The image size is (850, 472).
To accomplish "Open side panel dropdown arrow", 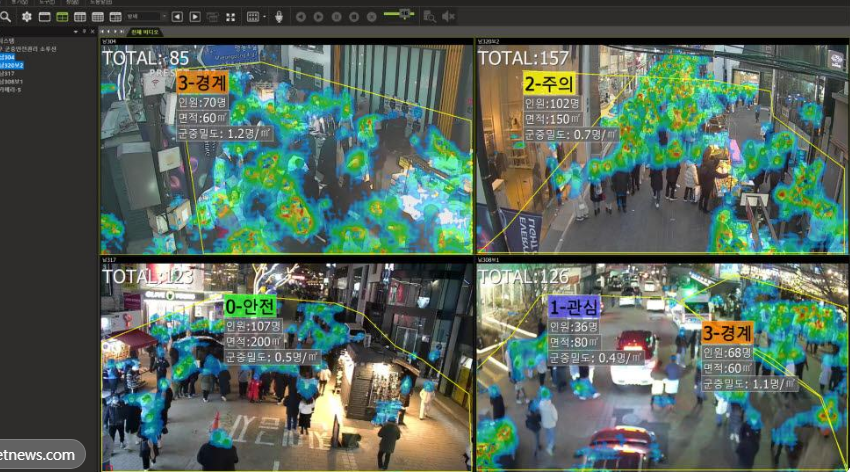I will (x=75, y=32).
